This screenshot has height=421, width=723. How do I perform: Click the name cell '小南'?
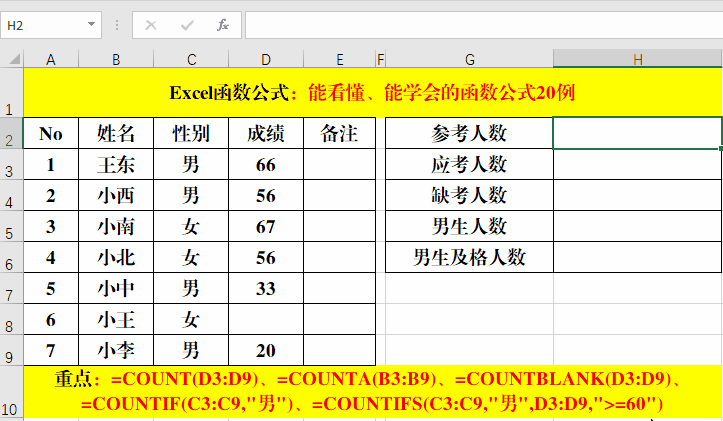(116, 226)
